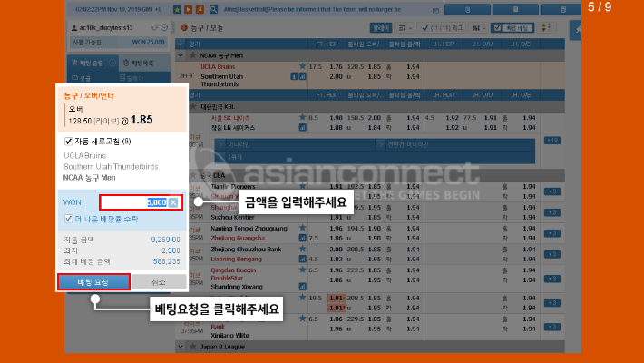Favorite the Zhejiang Chouzhou Bank match star
The width and height of the screenshot is (644, 363).
pyautogui.click(x=303, y=249)
